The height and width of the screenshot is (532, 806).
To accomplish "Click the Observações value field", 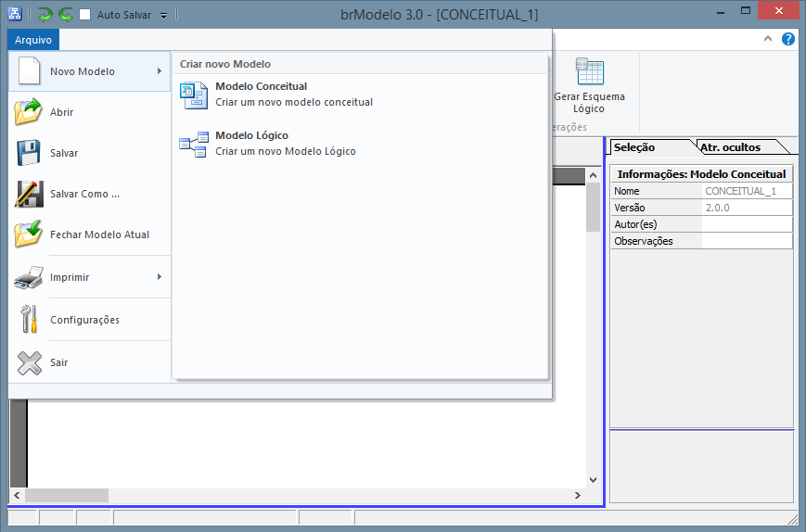I will point(747,241).
